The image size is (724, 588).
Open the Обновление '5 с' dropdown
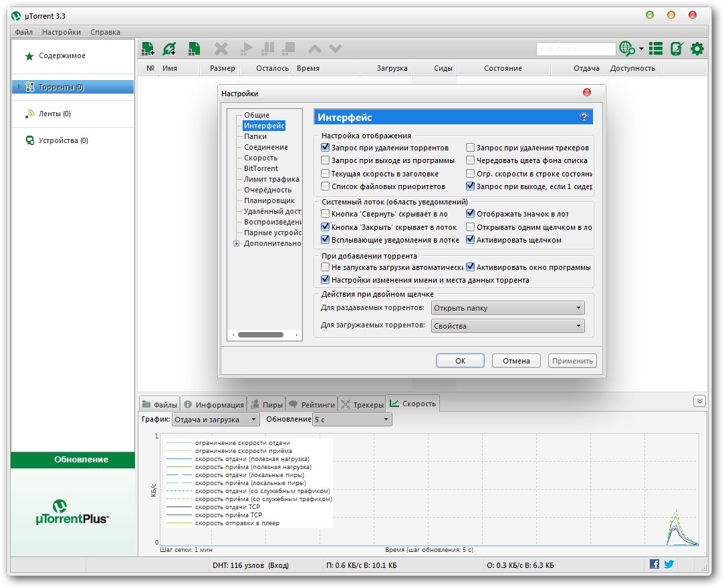coord(352,420)
